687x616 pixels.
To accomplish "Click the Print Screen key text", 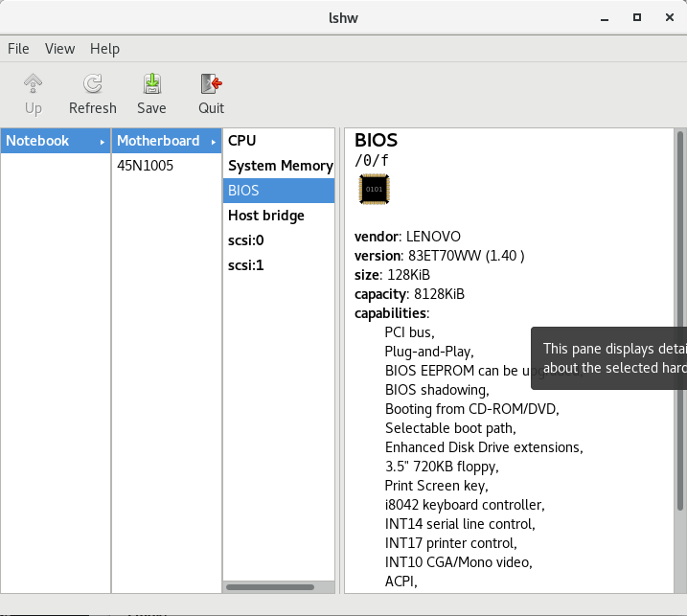I will [x=436, y=486].
